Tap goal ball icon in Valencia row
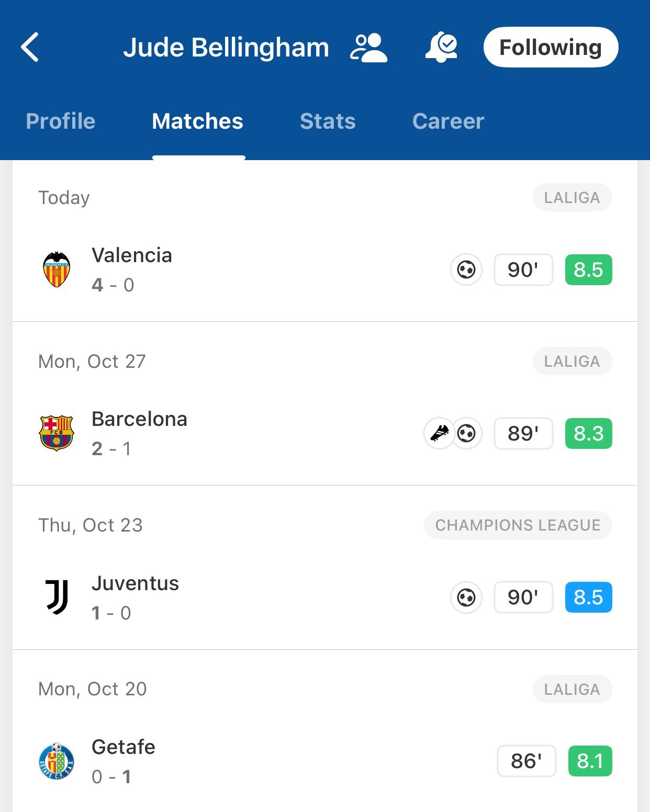The image size is (650, 812). point(466,270)
